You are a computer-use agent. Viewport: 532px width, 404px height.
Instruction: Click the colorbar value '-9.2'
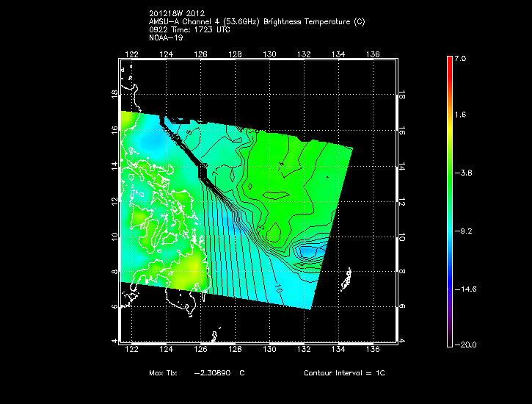463,231
